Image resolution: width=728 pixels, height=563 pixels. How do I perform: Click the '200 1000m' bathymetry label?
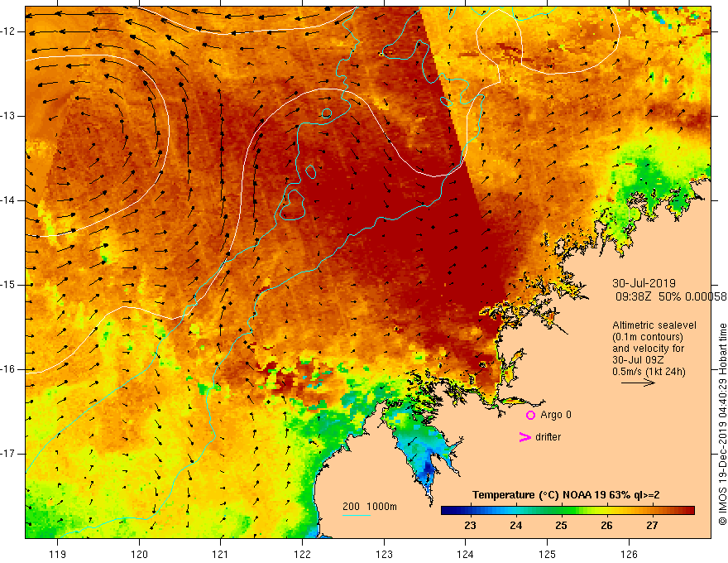[x=370, y=507]
